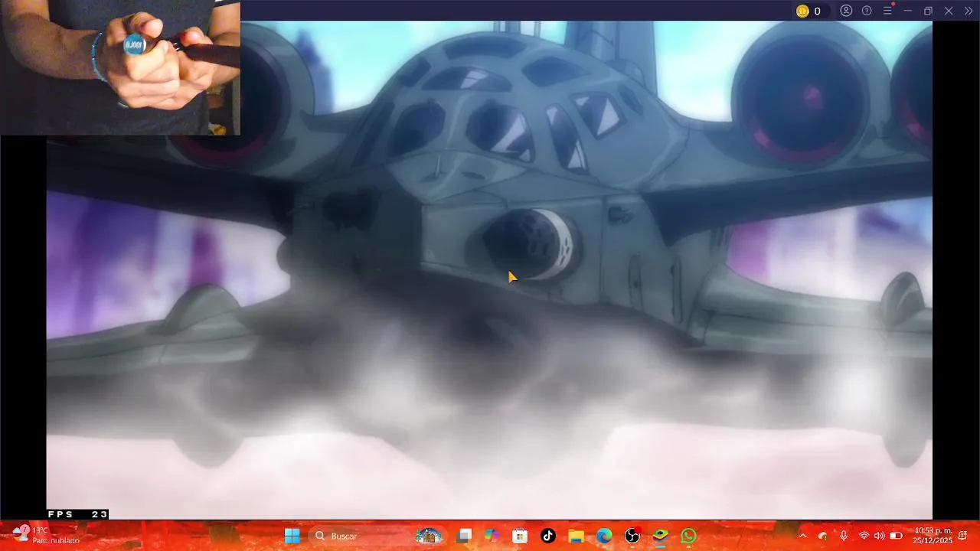The height and width of the screenshot is (551, 980).
Task: Open the notification center bell icon
Action: point(963,536)
